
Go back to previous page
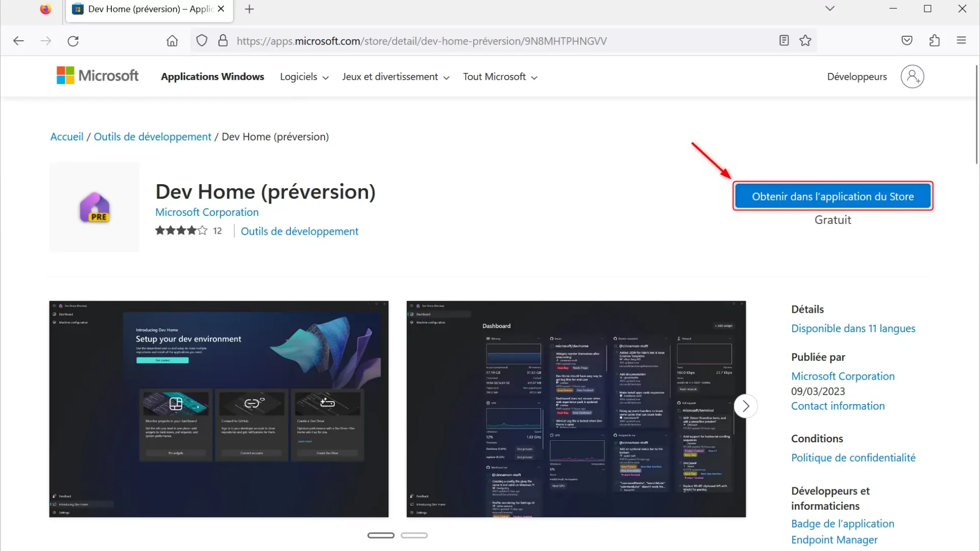[18, 41]
